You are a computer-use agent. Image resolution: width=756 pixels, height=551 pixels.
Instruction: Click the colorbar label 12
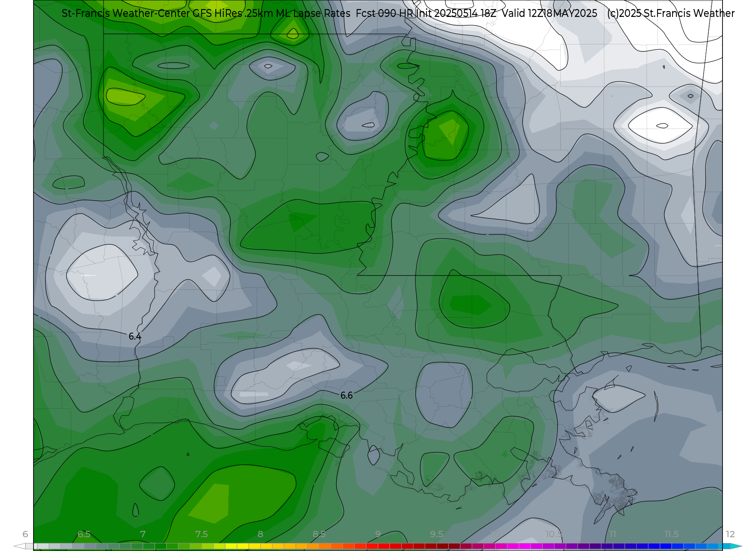pyautogui.click(x=730, y=534)
